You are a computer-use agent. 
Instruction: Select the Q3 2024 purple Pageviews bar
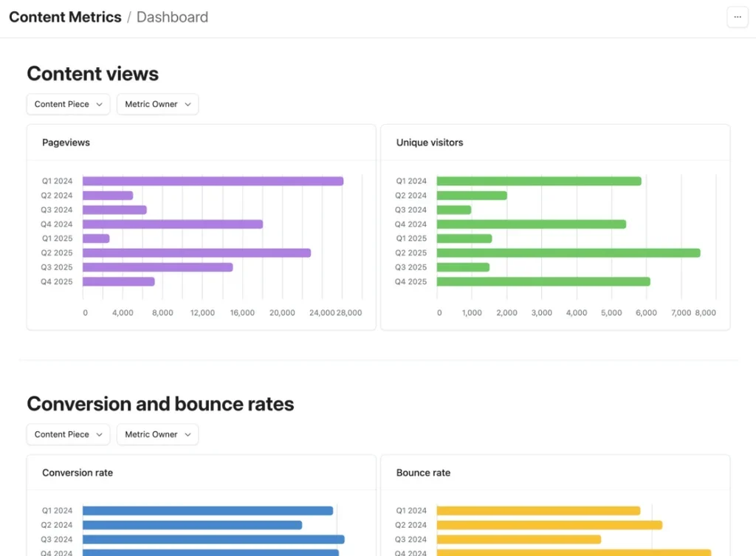[114, 210]
